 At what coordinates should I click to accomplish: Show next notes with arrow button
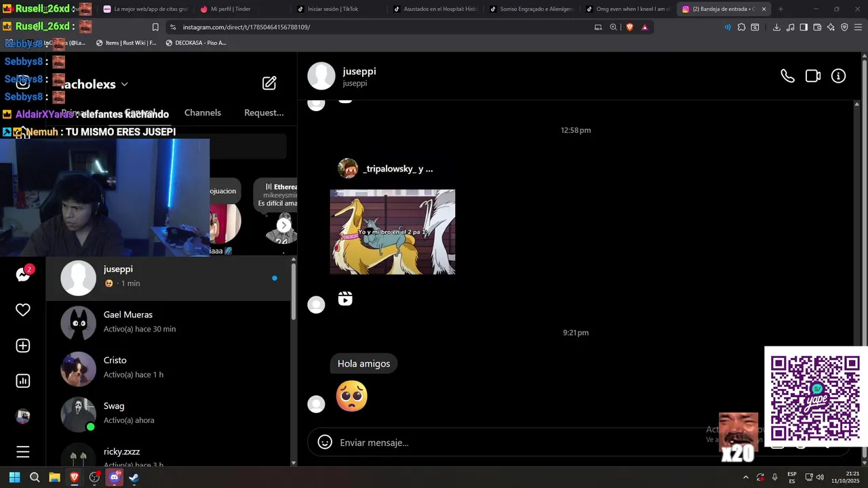click(x=284, y=226)
